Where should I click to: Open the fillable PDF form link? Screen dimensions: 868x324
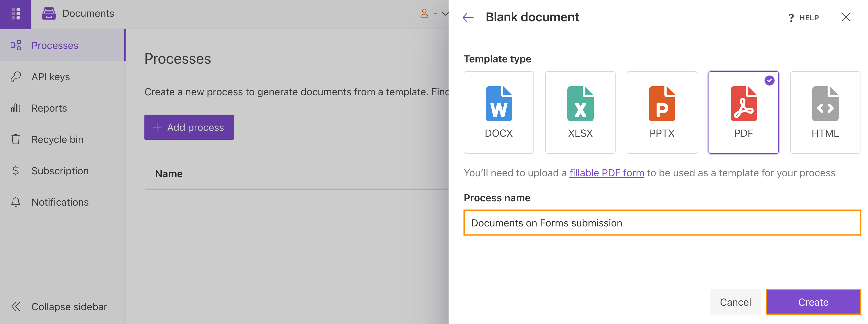click(607, 173)
